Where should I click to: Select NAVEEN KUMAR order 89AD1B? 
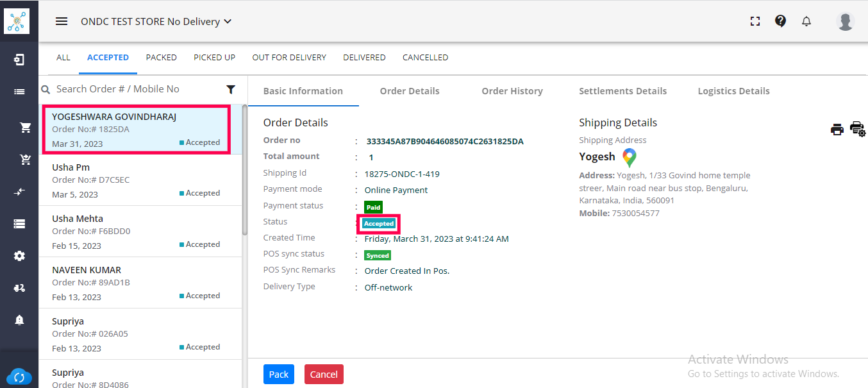140,283
